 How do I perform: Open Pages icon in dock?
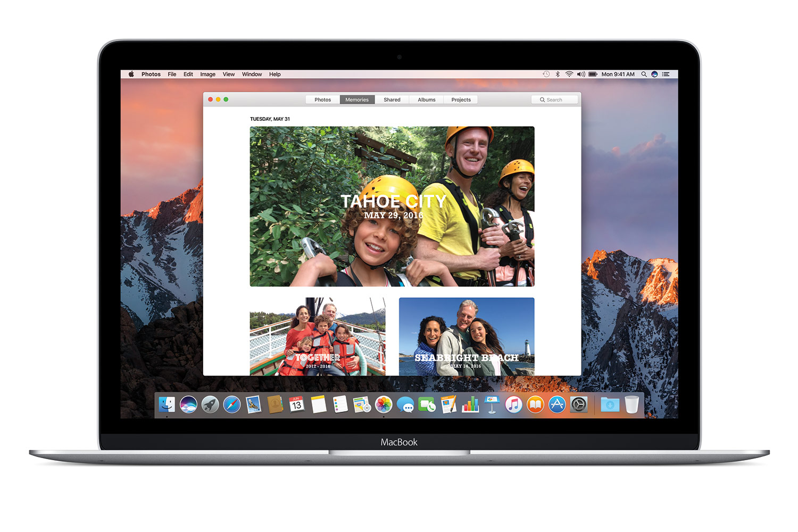[448, 404]
